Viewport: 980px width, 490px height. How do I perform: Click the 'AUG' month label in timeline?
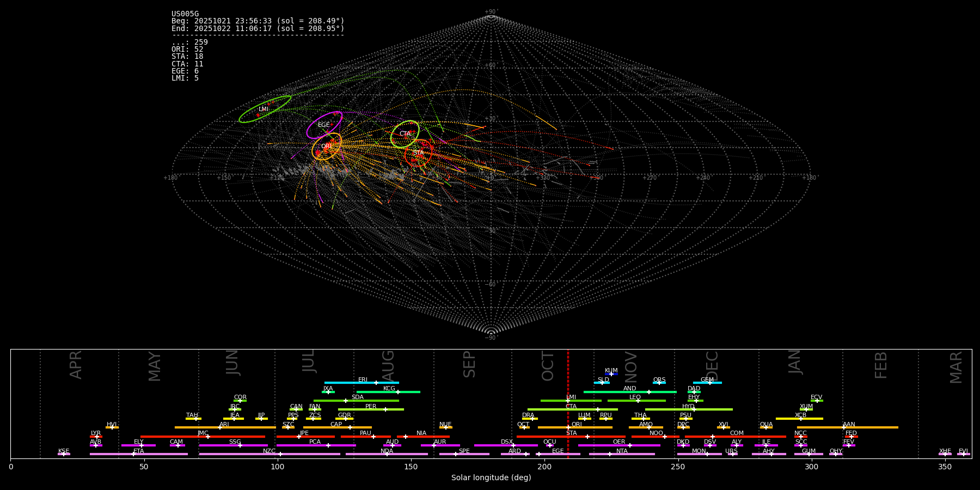388,366
